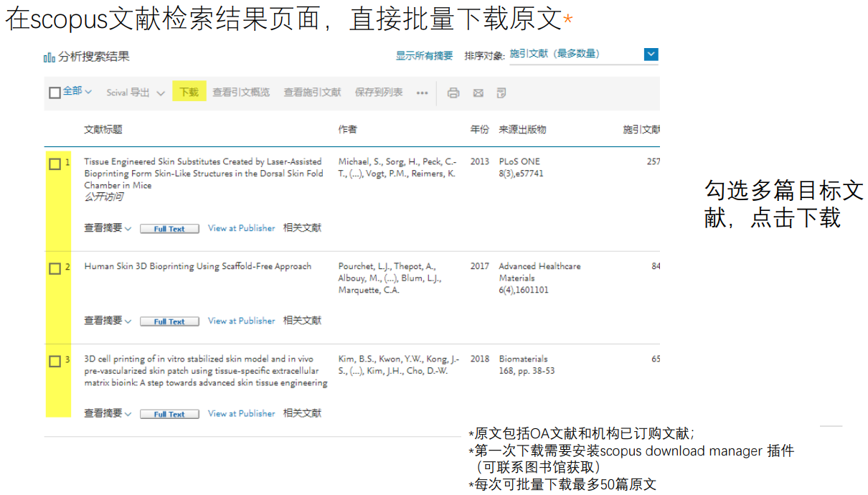Screen dimensions: 868x495
Task: Click citation count 257
Action: click(653, 161)
